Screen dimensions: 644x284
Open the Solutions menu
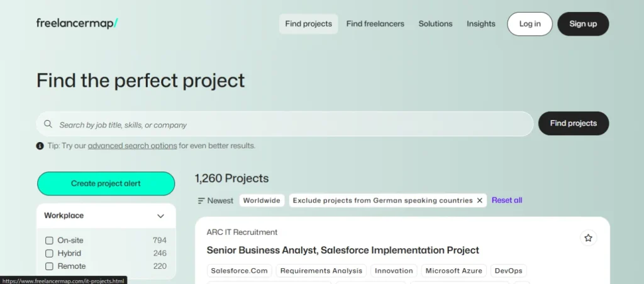click(435, 24)
